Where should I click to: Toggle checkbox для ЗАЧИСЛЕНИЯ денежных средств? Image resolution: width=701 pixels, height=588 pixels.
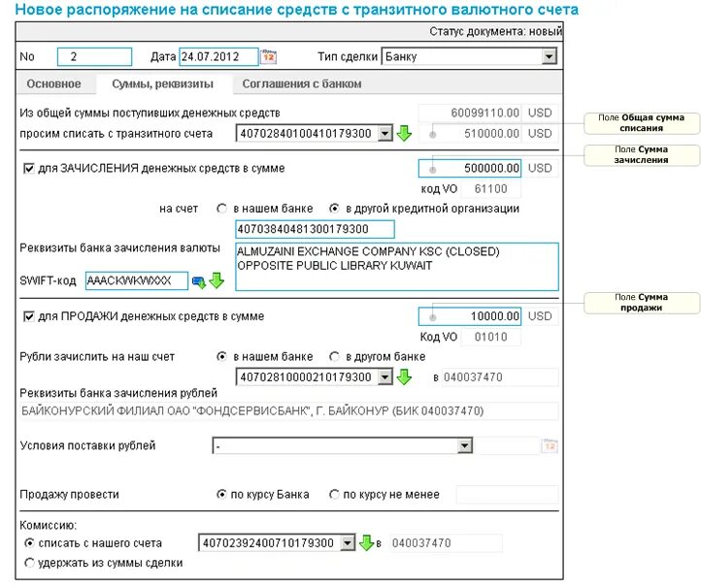[x=28, y=169]
